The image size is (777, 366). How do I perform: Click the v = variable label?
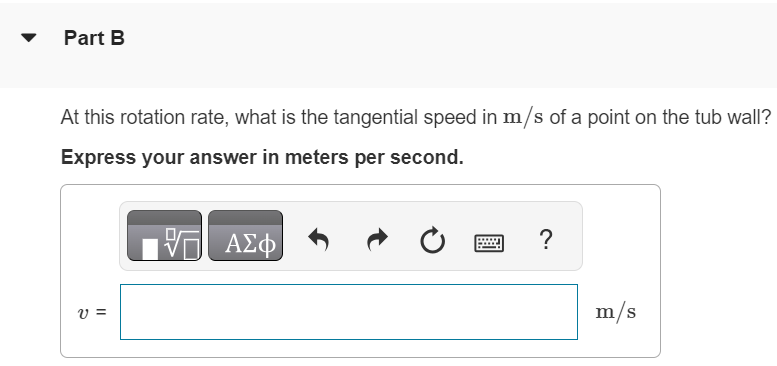[92, 313]
